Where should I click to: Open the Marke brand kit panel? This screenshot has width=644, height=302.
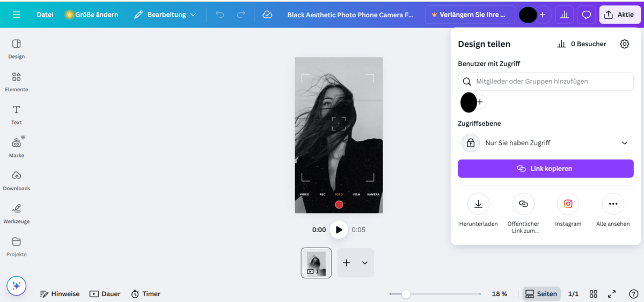tap(16, 147)
